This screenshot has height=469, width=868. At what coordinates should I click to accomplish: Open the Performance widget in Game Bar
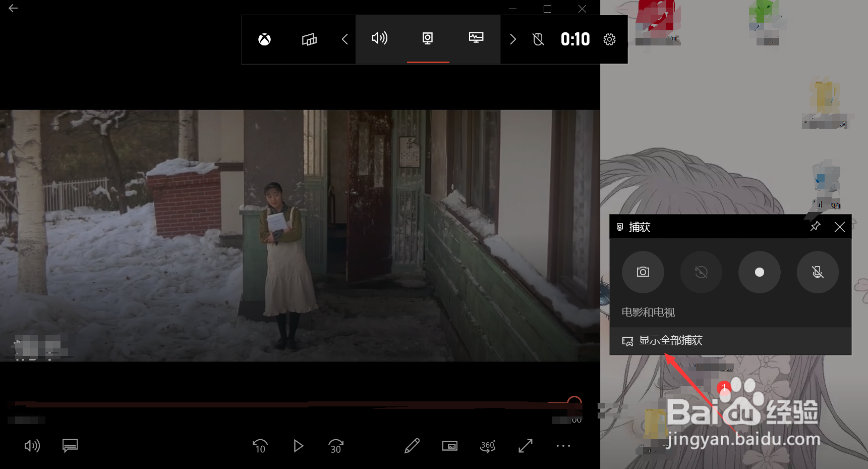[476, 38]
